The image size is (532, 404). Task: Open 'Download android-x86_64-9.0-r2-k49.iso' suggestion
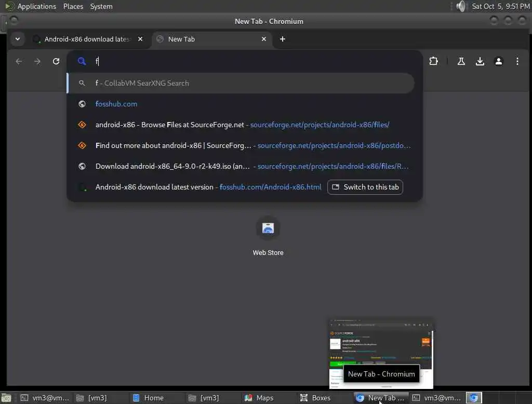pos(240,166)
